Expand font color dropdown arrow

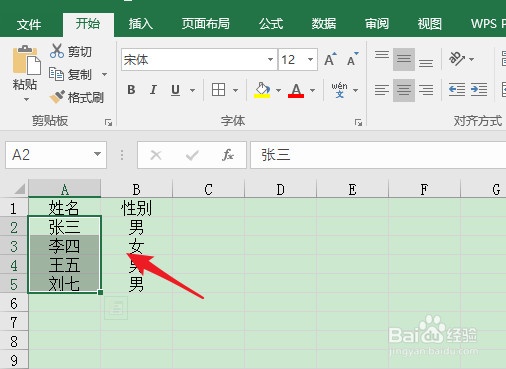pyautogui.click(x=312, y=90)
